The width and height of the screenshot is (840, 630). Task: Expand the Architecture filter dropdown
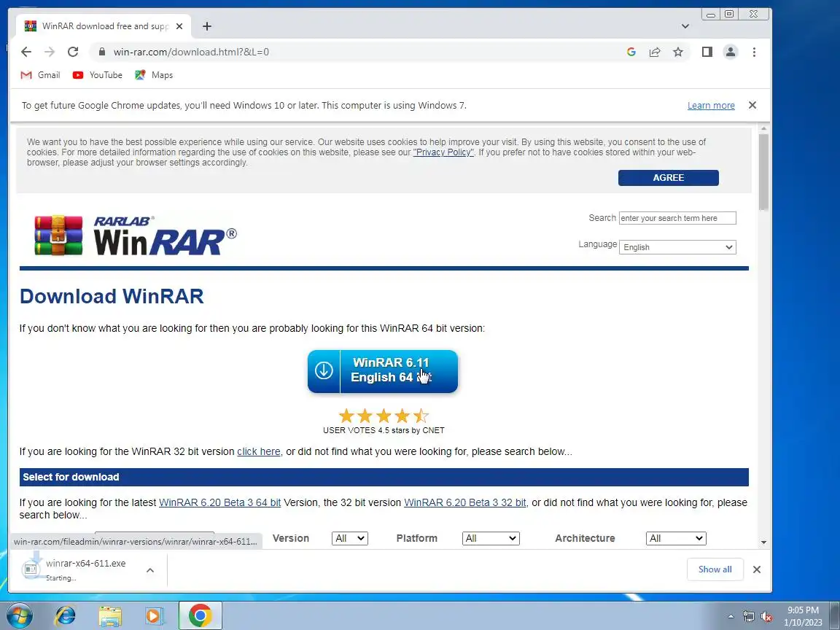(676, 538)
